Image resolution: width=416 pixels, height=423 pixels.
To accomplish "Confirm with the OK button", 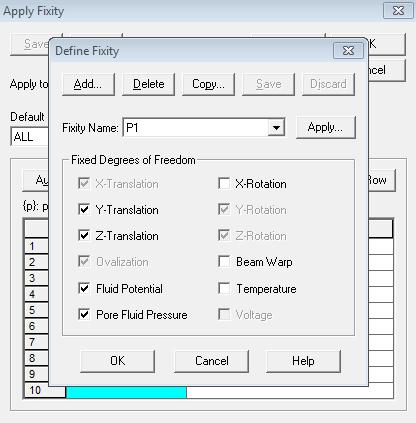I will coord(118,361).
